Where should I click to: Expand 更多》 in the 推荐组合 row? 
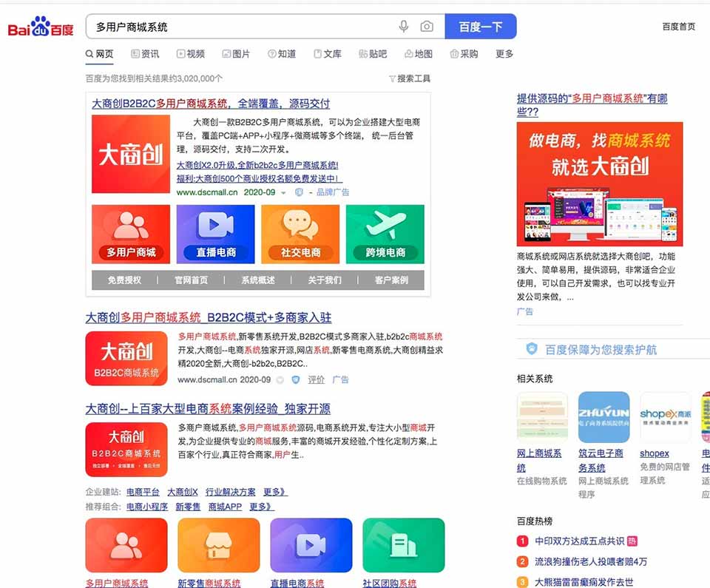(x=262, y=507)
